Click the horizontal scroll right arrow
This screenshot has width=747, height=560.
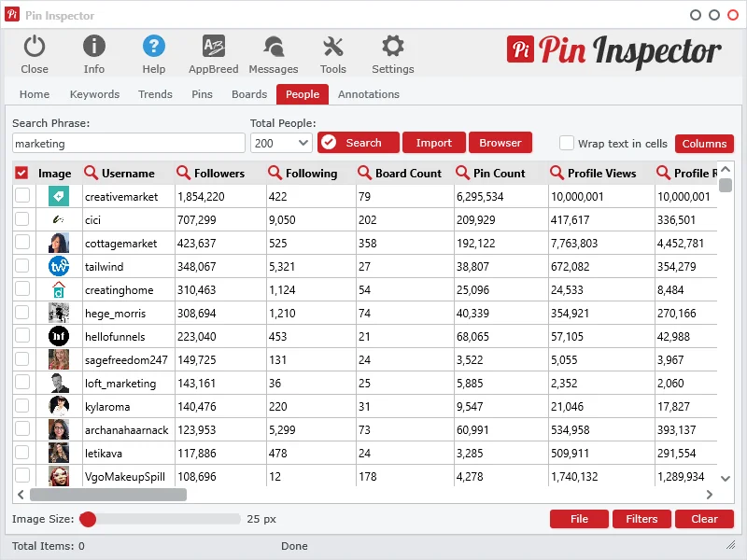[x=710, y=495]
